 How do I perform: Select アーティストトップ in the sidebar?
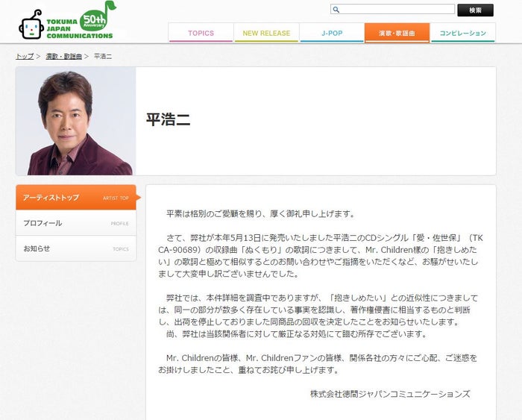pyautogui.click(x=76, y=198)
